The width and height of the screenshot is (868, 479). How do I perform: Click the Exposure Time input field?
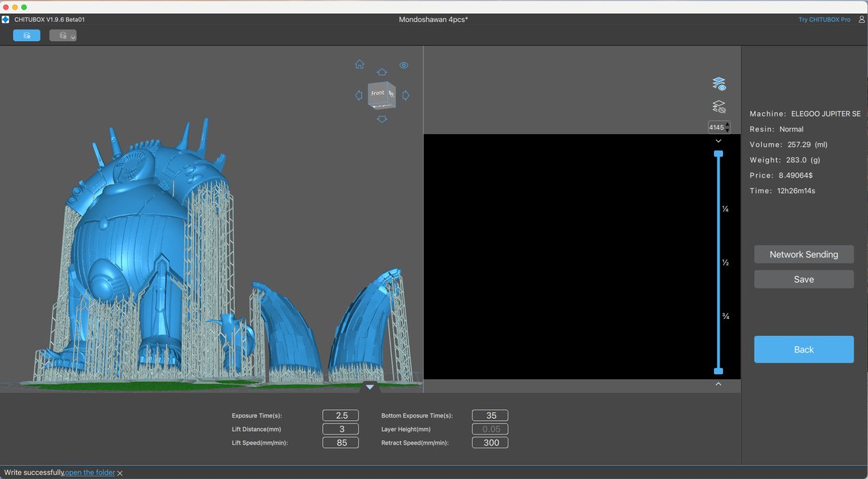(x=341, y=415)
